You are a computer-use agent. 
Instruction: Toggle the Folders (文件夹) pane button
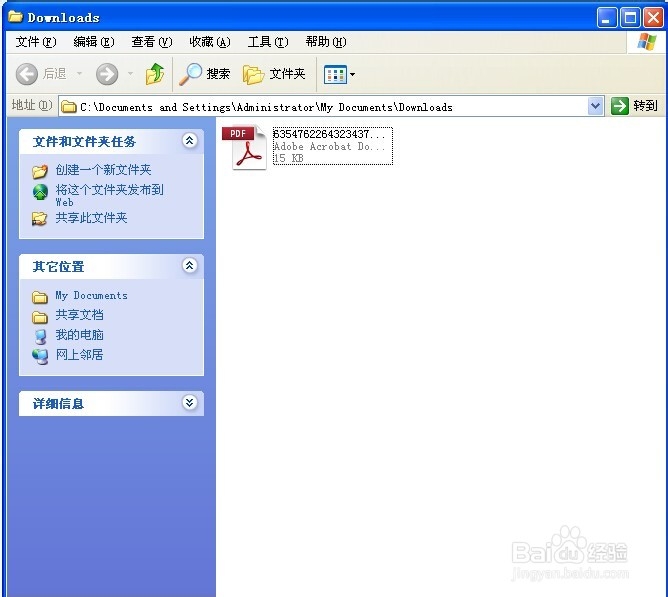(274, 74)
